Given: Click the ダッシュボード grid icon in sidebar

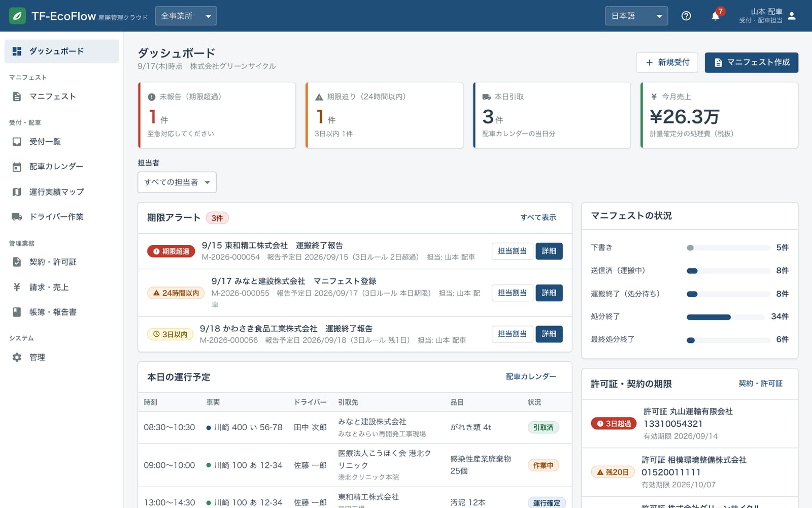Looking at the screenshot, I should [x=17, y=51].
